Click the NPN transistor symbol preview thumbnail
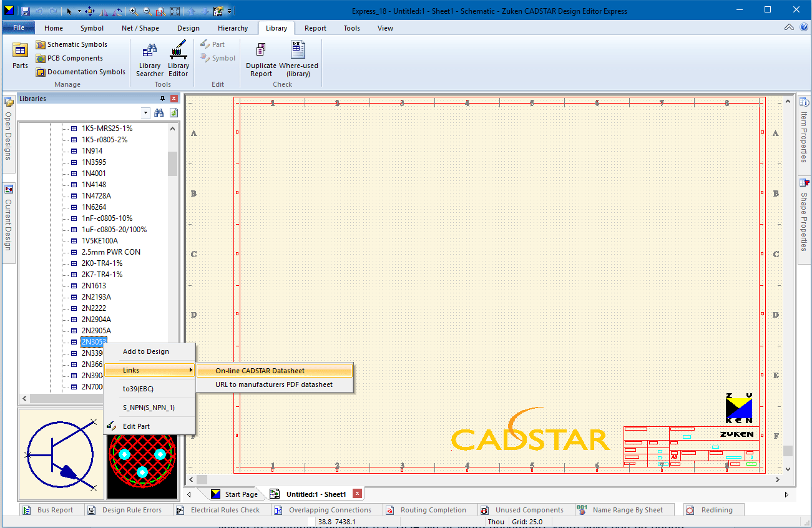 click(x=61, y=455)
